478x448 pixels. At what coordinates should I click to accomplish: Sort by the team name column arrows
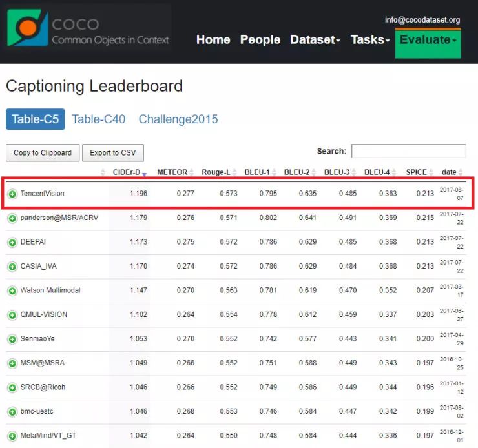tap(103, 172)
